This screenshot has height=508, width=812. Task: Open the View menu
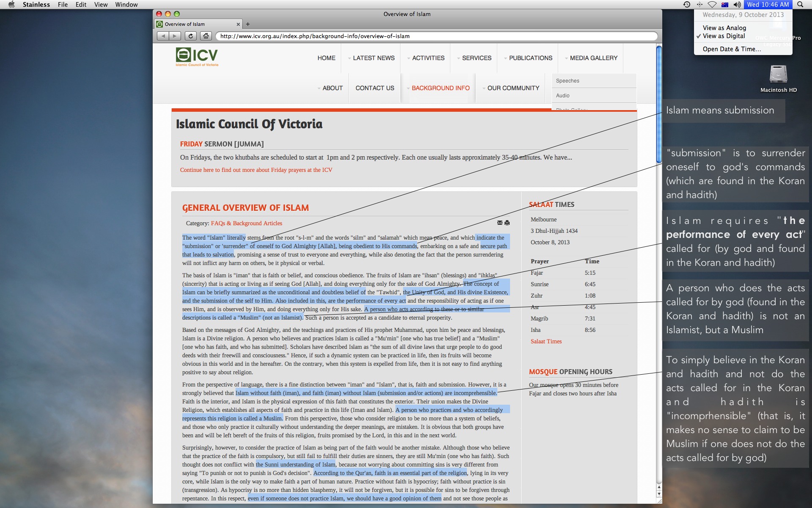click(x=101, y=4)
